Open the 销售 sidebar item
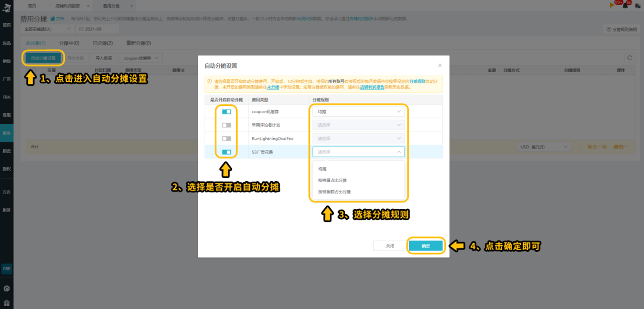Image resolution: width=644 pixels, height=309 pixels. point(7,61)
